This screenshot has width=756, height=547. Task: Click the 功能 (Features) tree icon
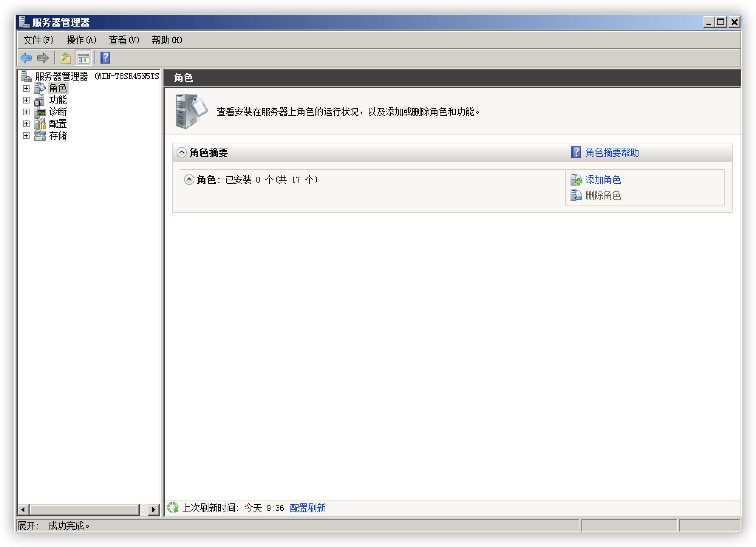pyautogui.click(x=40, y=100)
